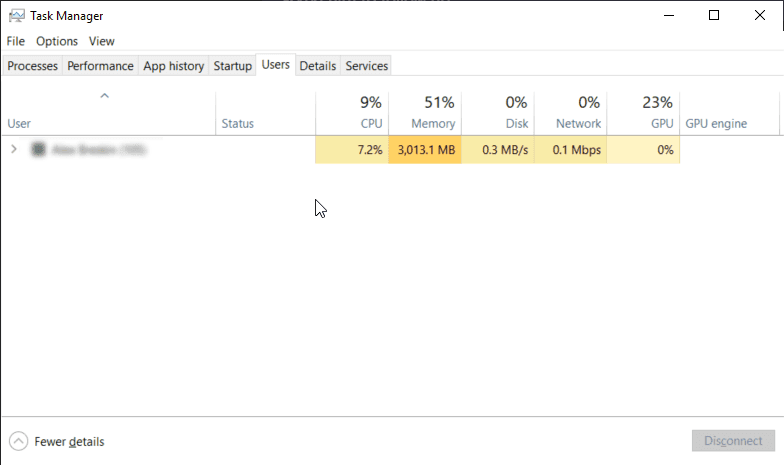
Task: Open the View menu
Action: tap(101, 41)
